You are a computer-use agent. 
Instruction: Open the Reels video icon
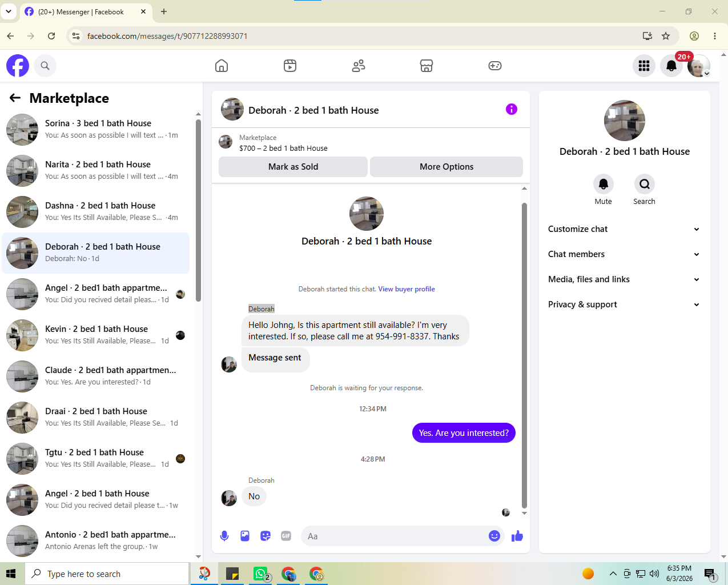[x=290, y=66]
